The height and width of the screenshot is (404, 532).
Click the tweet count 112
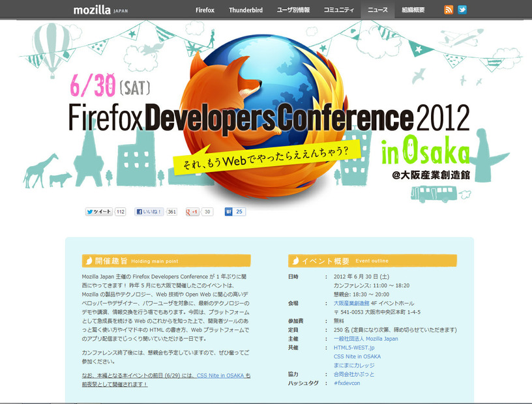[121, 212]
